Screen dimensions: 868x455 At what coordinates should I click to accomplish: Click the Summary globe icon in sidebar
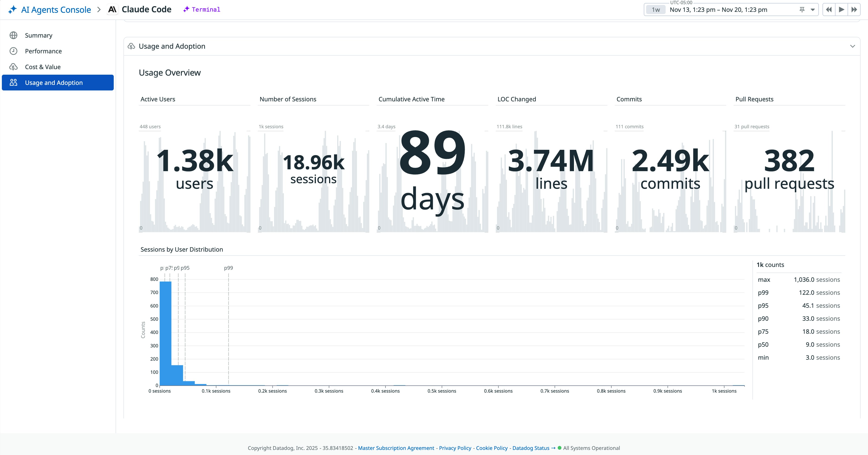pos(13,35)
